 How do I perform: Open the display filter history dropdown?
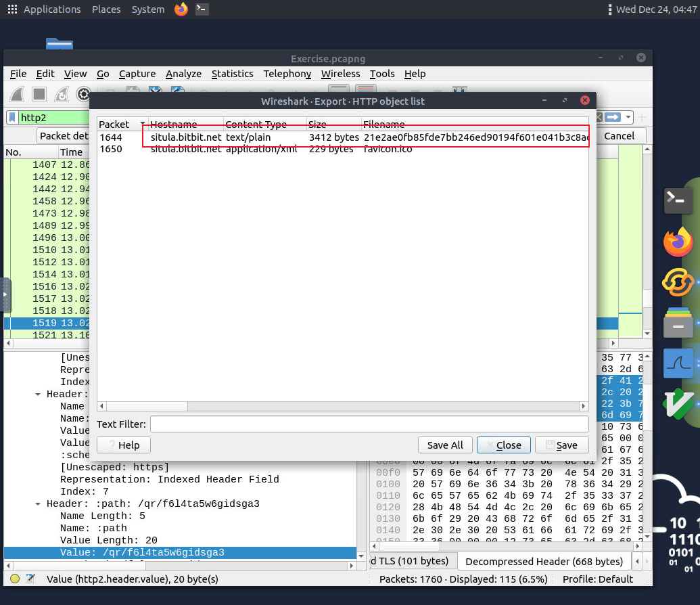(x=628, y=117)
